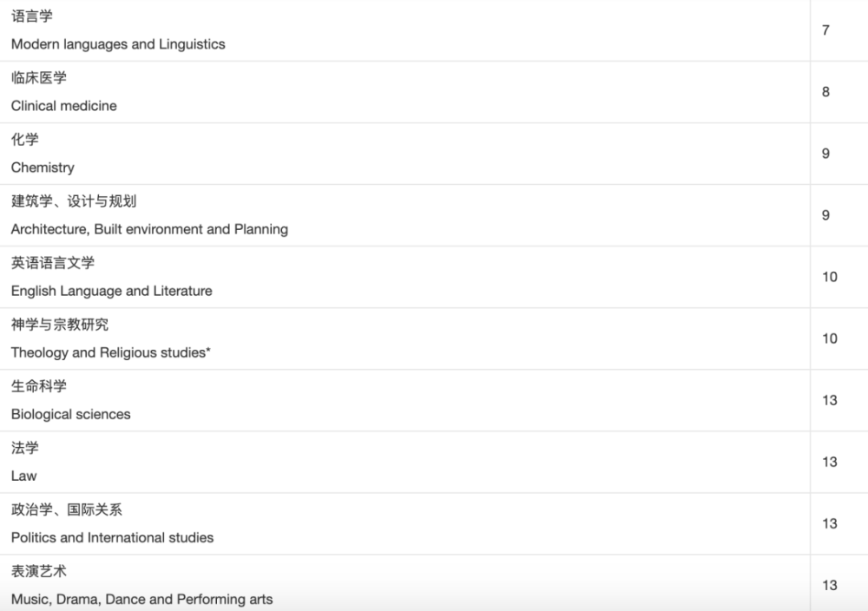This screenshot has height=611, width=868.
Task: Click rank 9 in the Chemistry row
Action: tap(825, 154)
